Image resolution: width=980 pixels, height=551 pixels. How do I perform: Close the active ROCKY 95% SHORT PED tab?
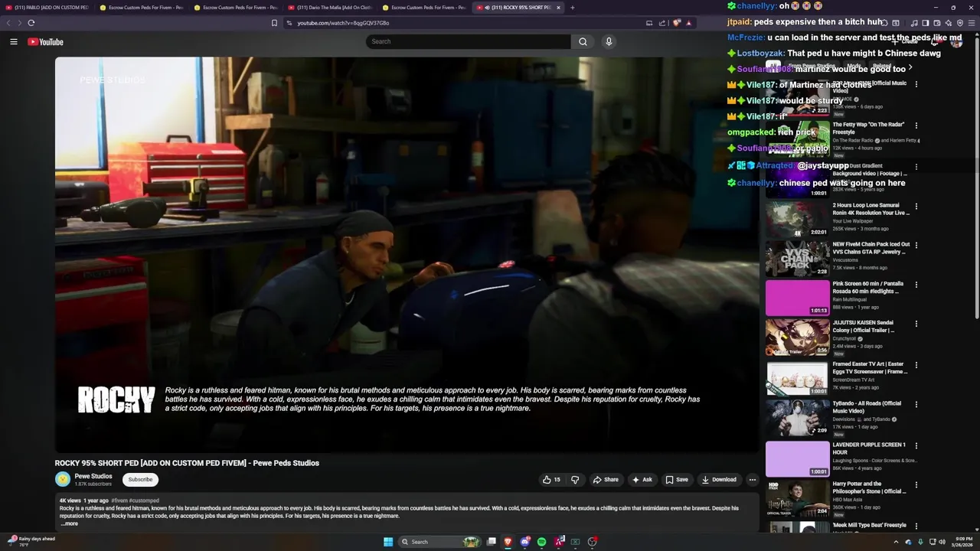coord(558,8)
